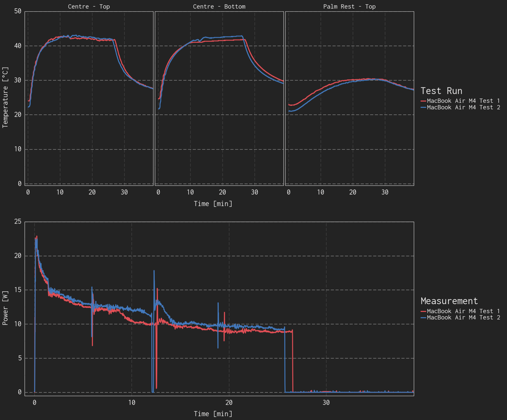The width and height of the screenshot is (507, 420).
Task: Click the 'Power [W]' y-axis label
Action: (x=5, y=308)
